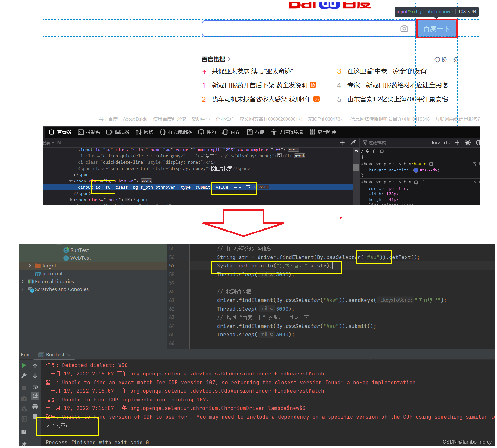
Task: Toggle scroll to end in Run console
Action: click(35, 396)
